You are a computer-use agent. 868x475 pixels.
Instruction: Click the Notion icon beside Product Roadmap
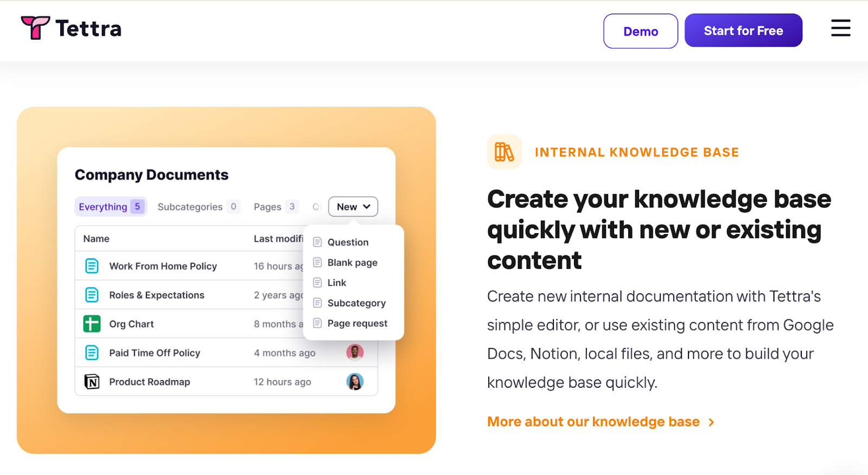(x=92, y=382)
